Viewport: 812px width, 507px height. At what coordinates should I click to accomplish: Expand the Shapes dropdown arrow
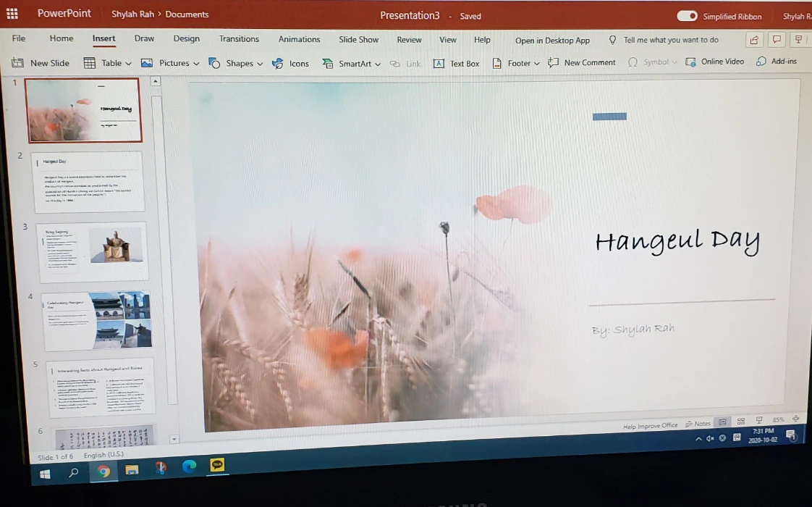[x=260, y=64]
